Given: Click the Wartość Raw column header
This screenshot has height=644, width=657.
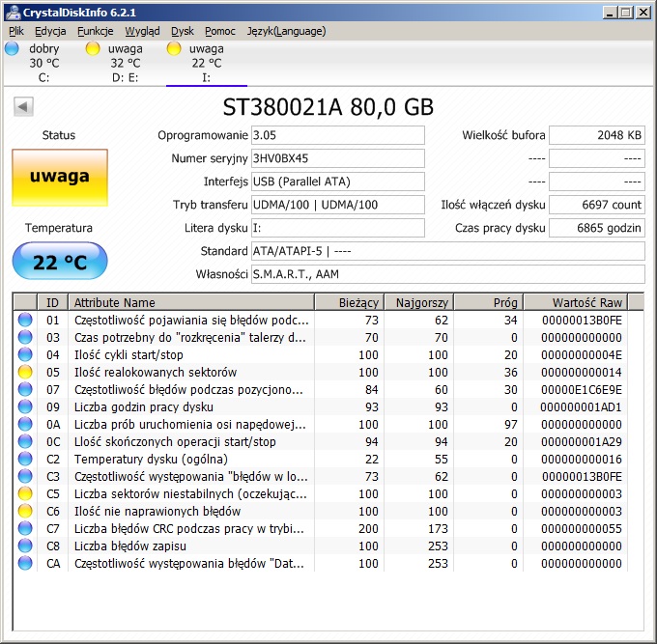Looking at the screenshot, I should [x=575, y=302].
